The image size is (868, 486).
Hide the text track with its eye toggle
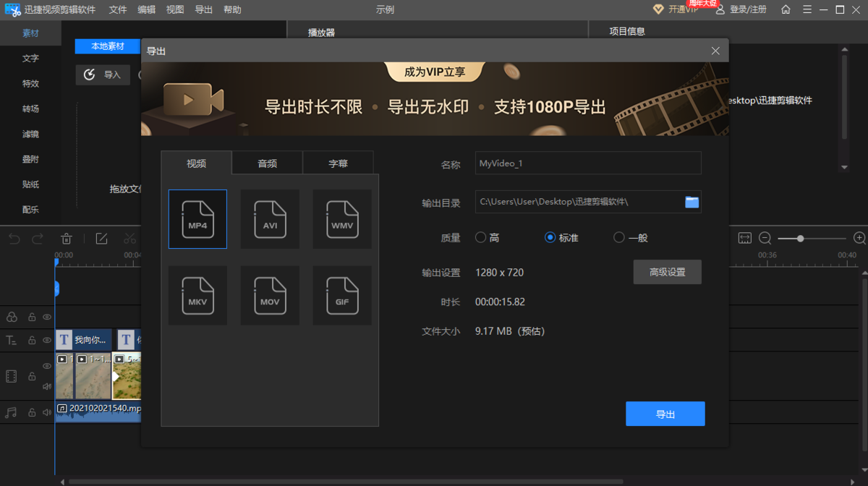pos(46,340)
